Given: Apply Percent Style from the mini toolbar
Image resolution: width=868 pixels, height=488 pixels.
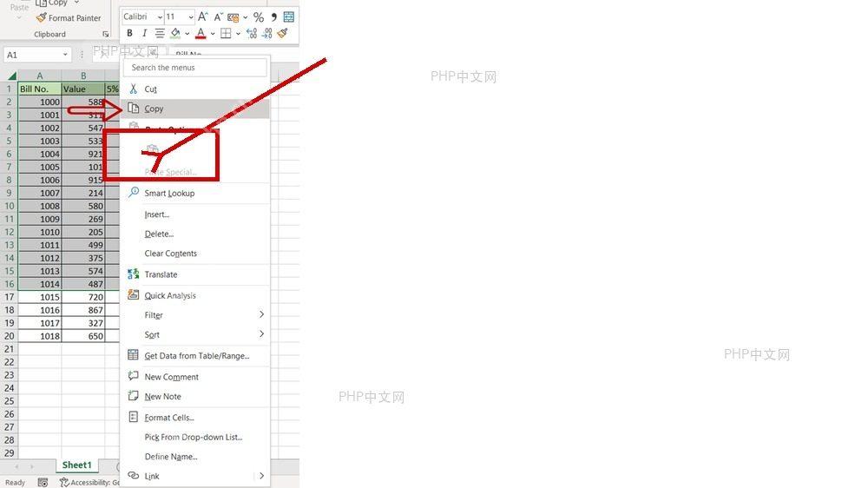Looking at the screenshot, I should (x=259, y=17).
